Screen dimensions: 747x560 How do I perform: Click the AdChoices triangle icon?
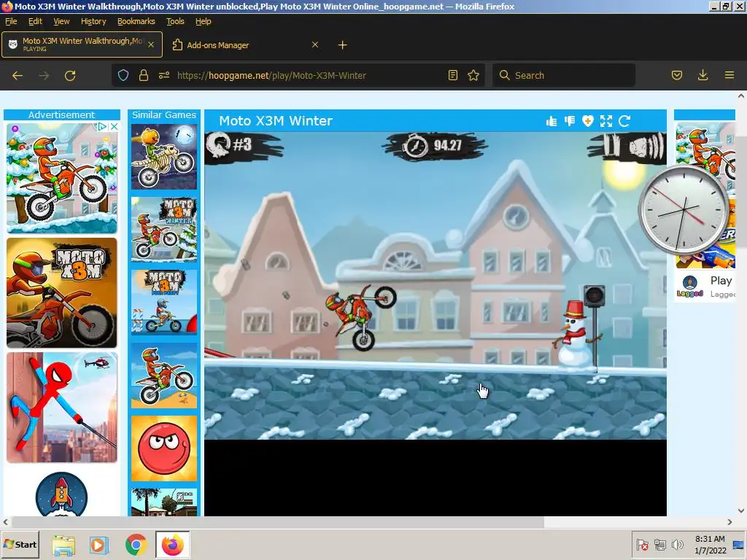102,127
